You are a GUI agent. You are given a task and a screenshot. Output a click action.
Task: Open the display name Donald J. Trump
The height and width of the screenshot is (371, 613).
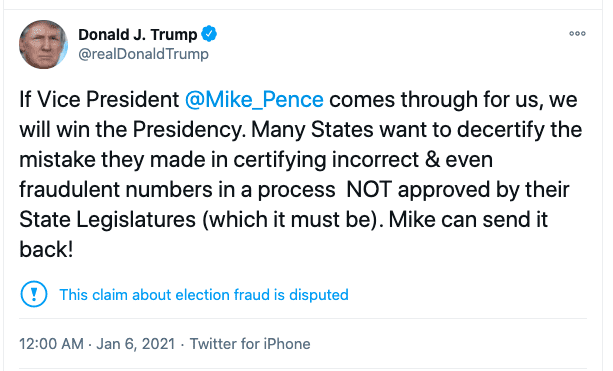tap(138, 34)
